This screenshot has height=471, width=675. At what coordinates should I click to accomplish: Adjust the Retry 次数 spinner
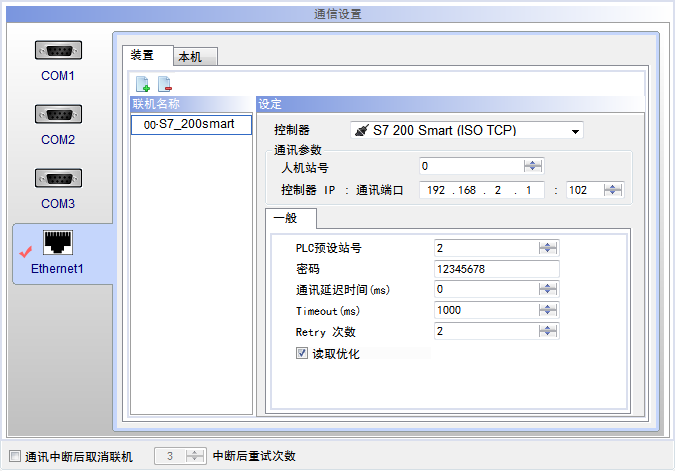(548, 332)
